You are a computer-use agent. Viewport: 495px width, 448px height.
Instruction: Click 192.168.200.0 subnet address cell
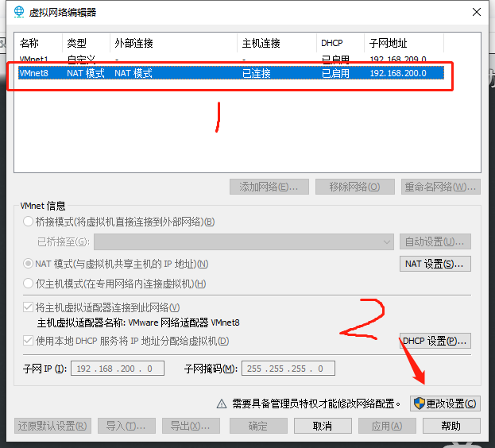[x=398, y=73]
